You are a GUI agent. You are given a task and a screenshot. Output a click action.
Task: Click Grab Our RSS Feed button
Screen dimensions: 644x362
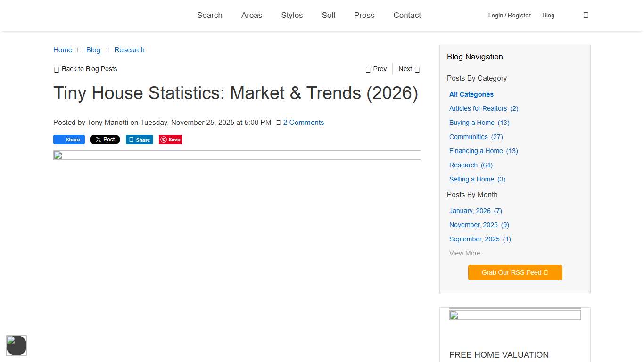click(515, 272)
